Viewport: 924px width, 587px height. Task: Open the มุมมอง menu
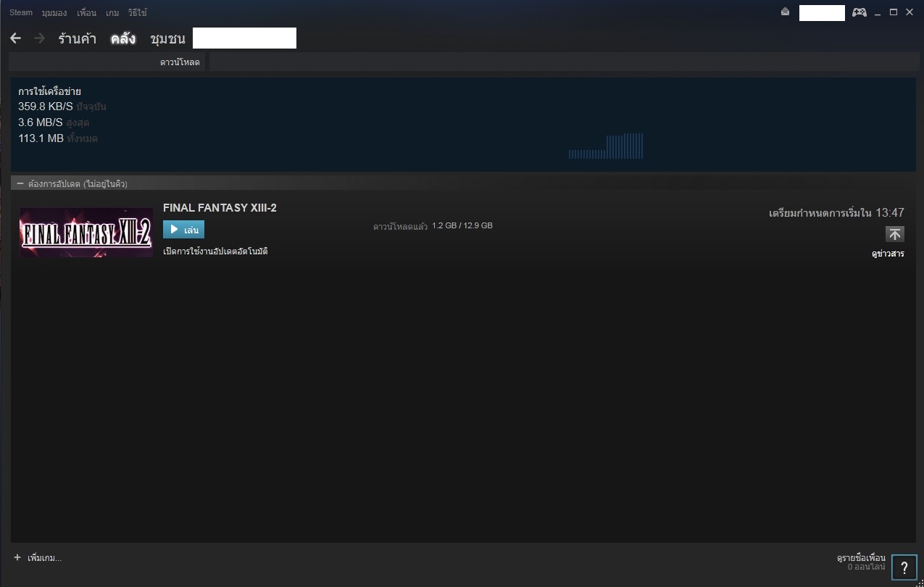[x=54, y=13]
